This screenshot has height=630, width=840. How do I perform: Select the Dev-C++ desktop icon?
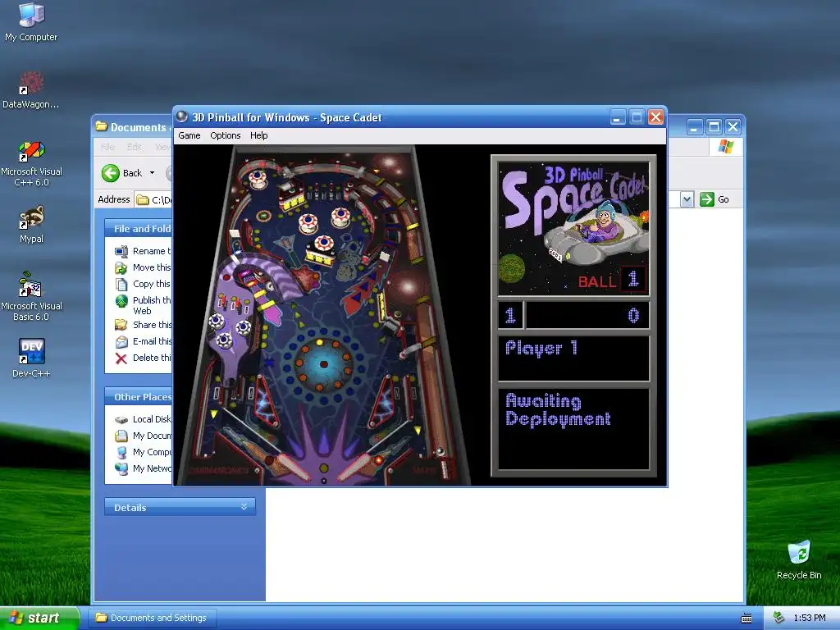pos(31,358)
